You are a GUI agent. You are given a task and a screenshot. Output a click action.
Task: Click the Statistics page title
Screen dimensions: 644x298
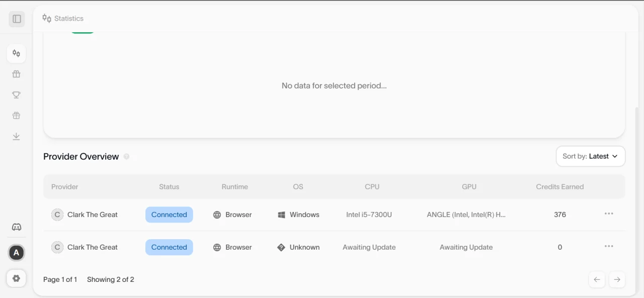click(x=69, y=18)
